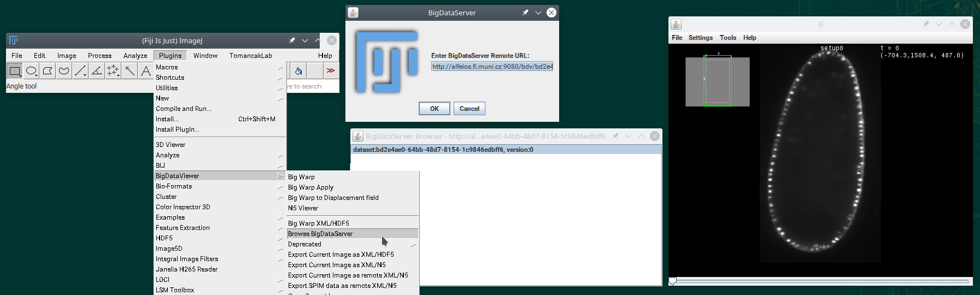Pin the BigDataServer dialog window
980x295 pixels.
pos(525,13)
